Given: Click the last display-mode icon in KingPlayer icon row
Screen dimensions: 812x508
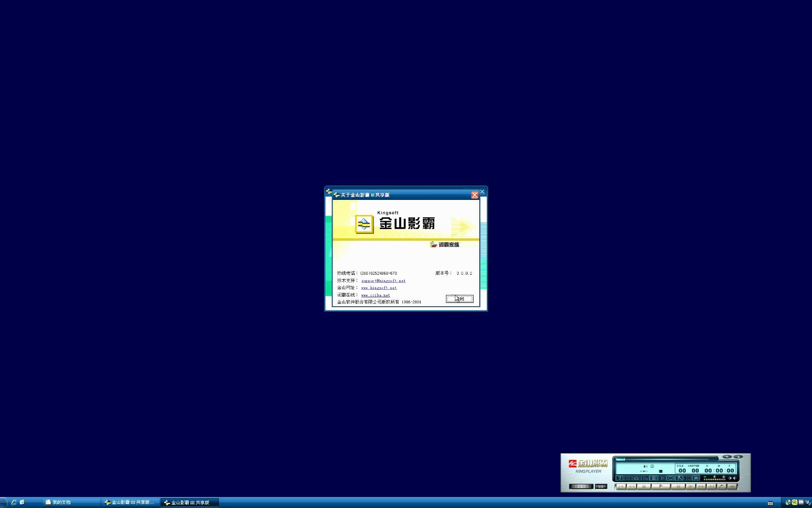Looking at the screenshot, I should tap(696, 478).
